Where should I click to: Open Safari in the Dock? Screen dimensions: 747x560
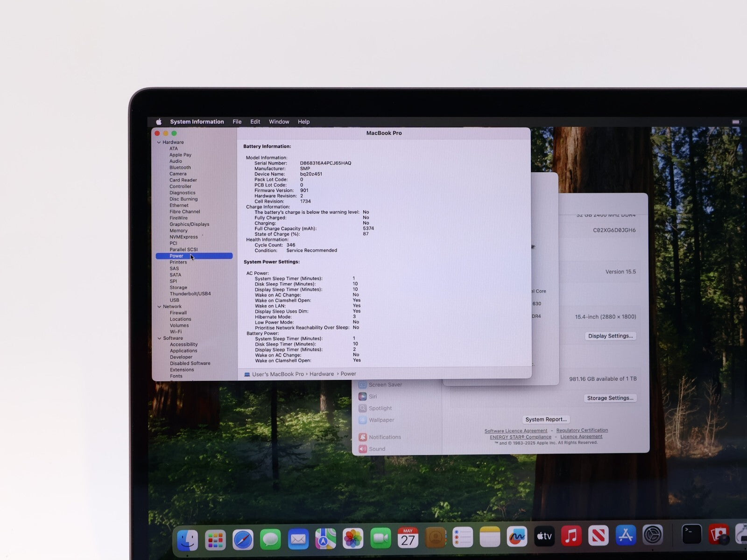click(x=243, y=540)
